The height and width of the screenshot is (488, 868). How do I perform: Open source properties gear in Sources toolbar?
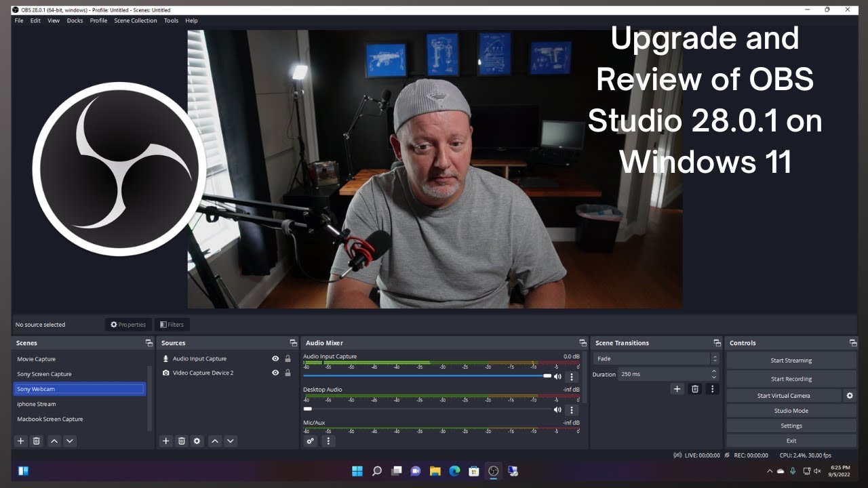tap(197, 441)
